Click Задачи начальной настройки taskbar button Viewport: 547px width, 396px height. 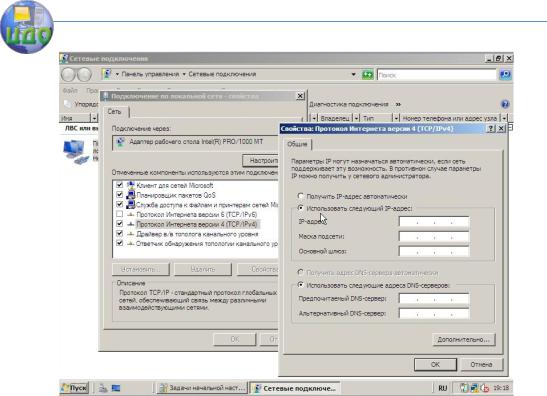coord(202,388)
